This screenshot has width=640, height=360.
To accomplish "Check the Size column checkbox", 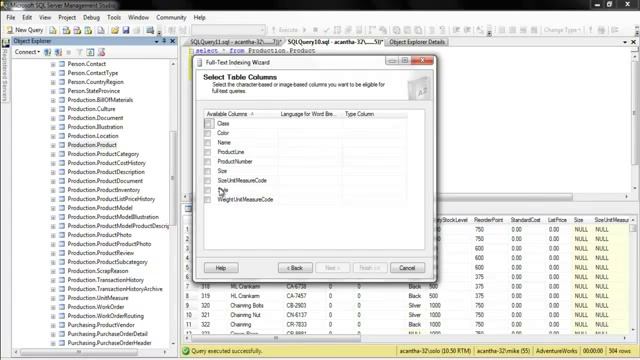I will [x=208, y=171].
